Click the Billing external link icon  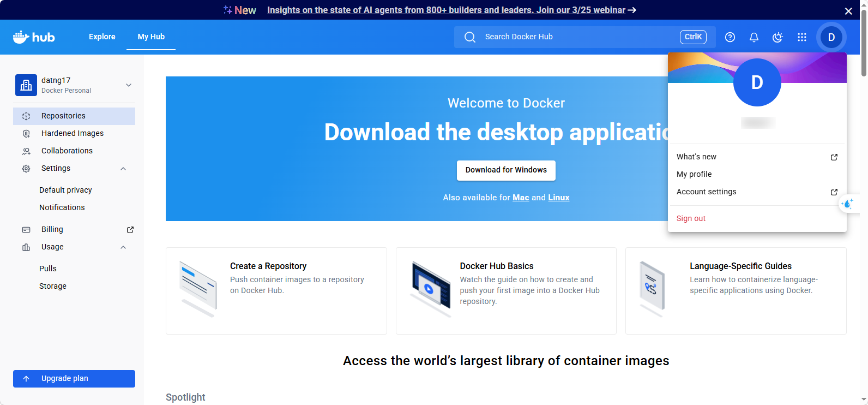coord(130,230)
